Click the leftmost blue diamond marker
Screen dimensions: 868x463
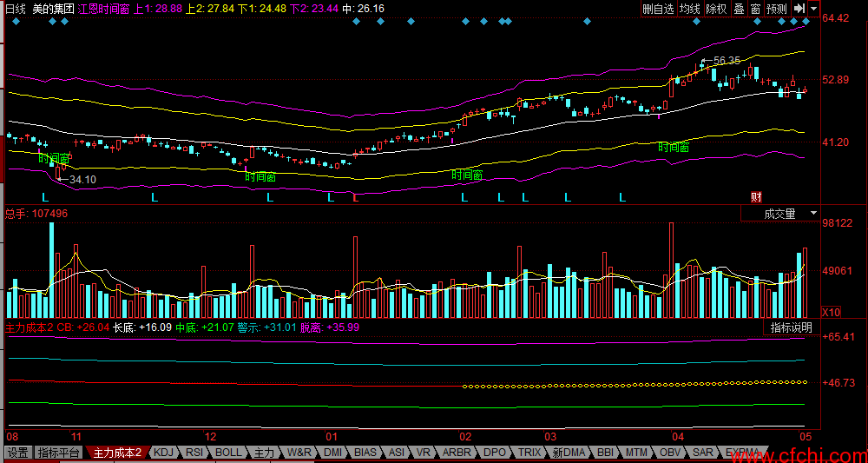pyautogui.click(x=16, y=22)
